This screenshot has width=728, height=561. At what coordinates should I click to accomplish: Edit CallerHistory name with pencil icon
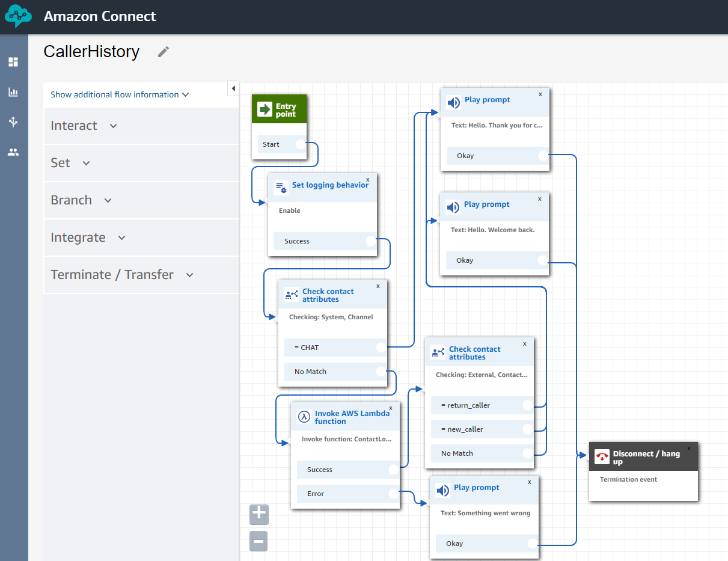click(x=164, y=52)
